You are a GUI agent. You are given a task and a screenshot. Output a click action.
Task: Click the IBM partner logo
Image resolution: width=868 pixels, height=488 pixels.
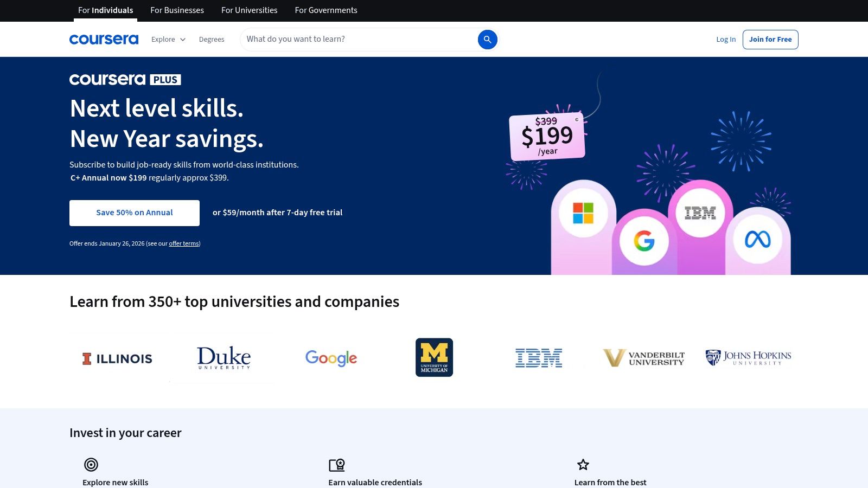pyautogui.click(x=539, y=357)
